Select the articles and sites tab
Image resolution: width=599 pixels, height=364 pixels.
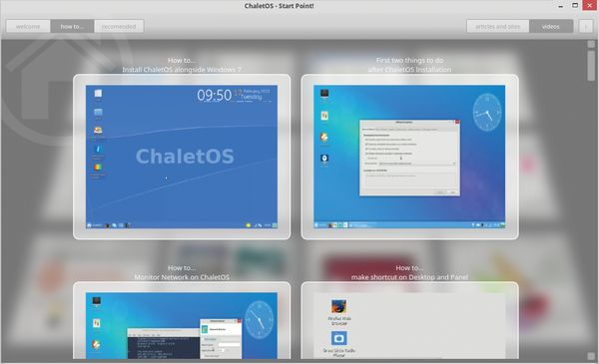pyautogui.click(x=498, y=26)
